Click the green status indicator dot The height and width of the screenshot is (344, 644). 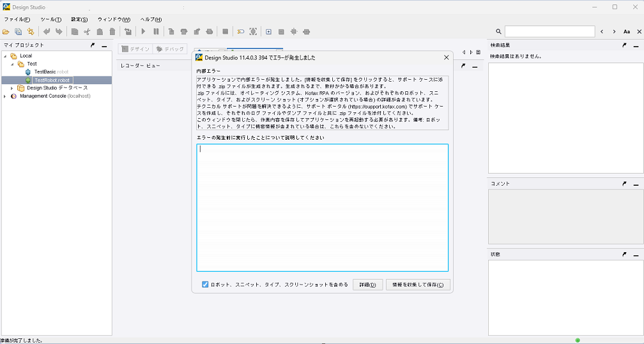click(578, 340)
